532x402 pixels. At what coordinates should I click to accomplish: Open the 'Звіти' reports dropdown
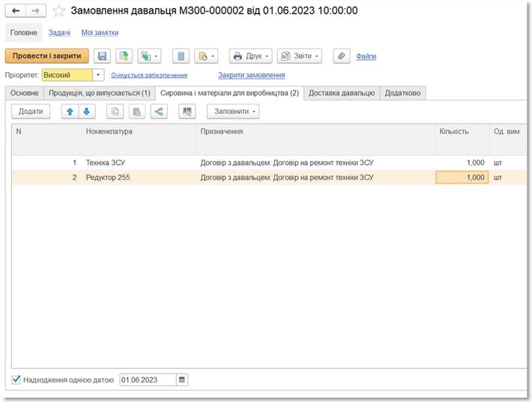(x=299, y=56)
